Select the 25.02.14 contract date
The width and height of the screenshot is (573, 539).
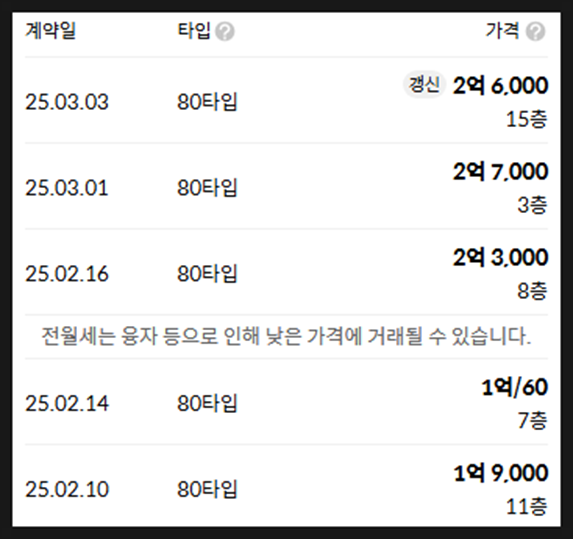tap(67, 403)
